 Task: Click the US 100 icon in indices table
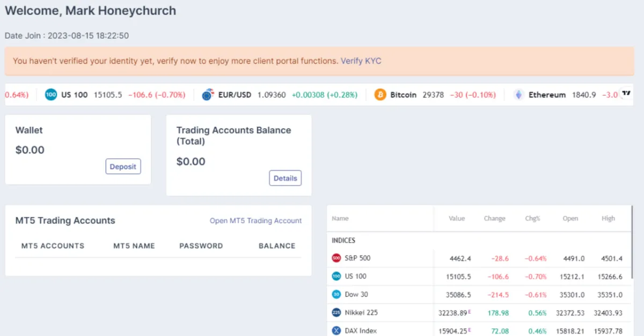coord(336,276)
